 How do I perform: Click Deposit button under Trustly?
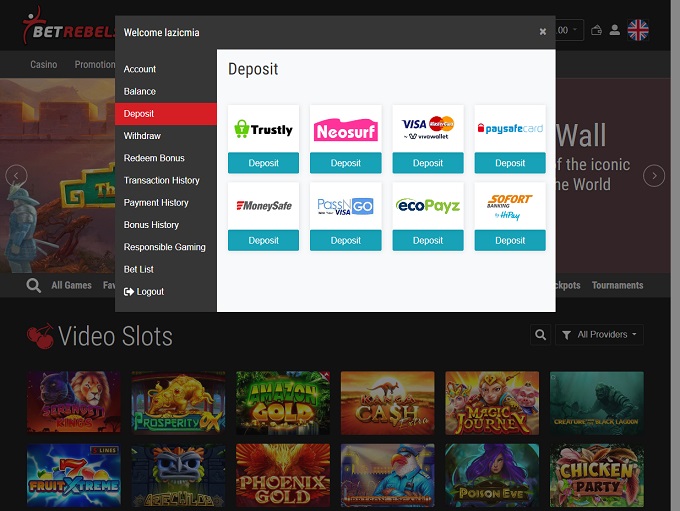pyautogui.click(x=263, y=163)
